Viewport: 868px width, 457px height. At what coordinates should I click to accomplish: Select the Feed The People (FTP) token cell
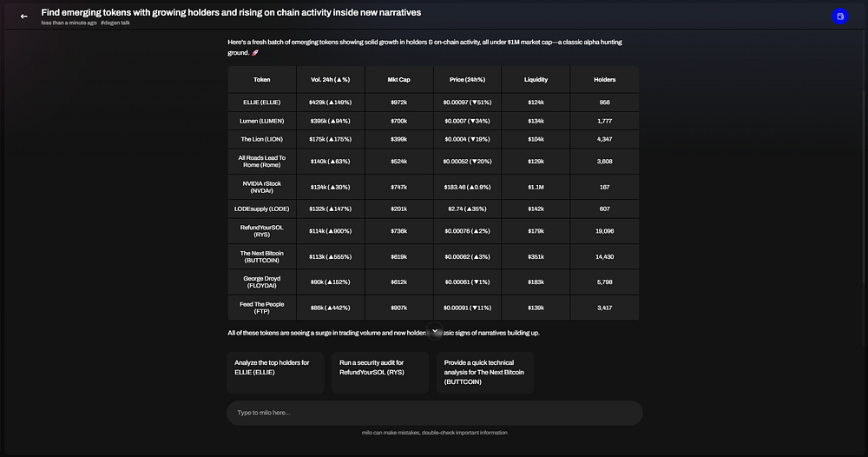point(261,308)
